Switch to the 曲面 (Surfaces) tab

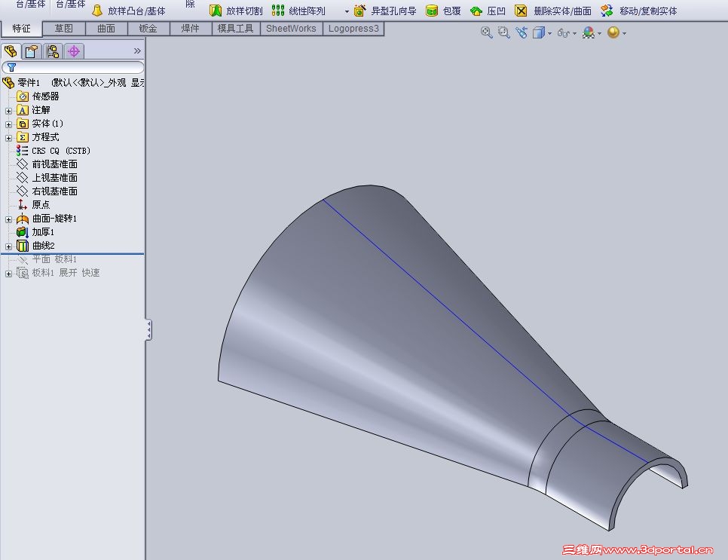(106, 29)
